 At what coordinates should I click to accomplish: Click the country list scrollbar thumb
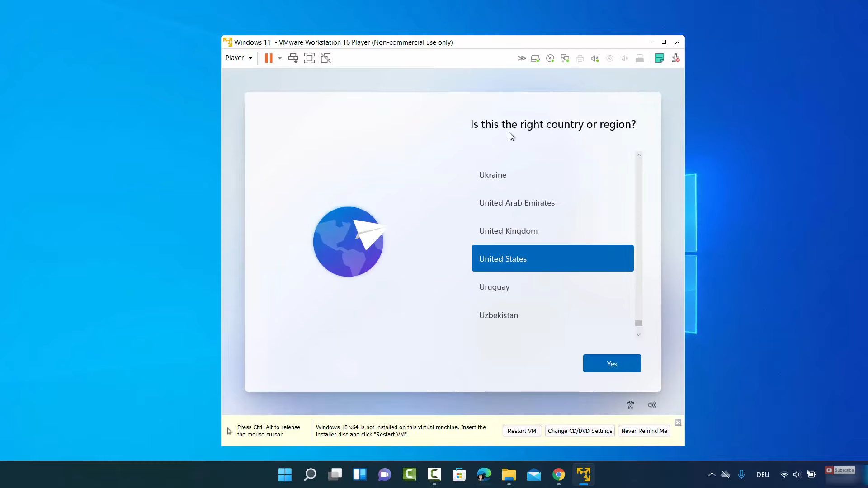click(639, 323)
